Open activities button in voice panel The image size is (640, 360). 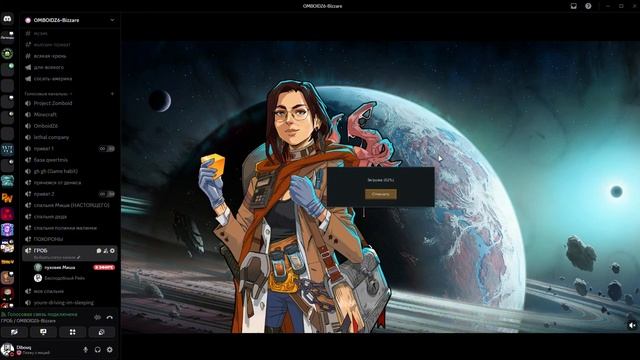pos(72,332)
